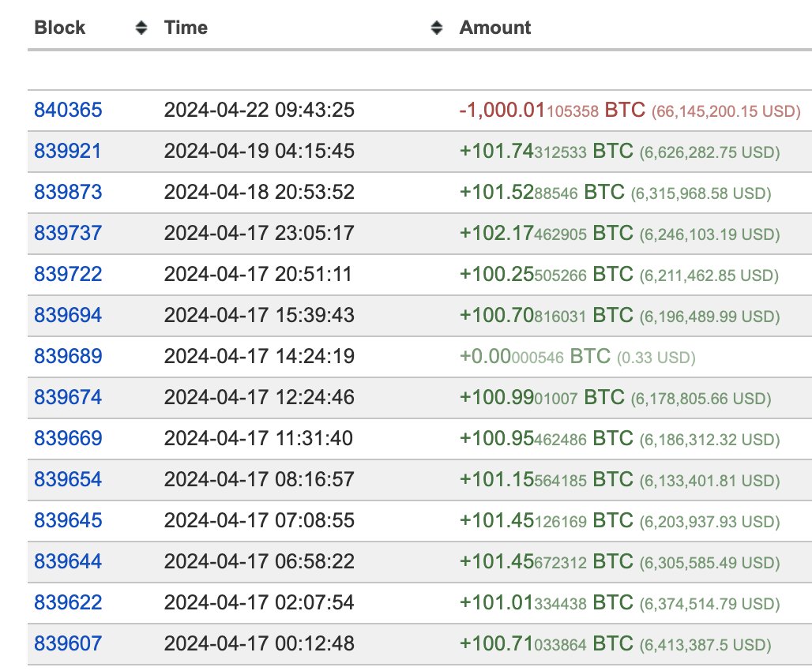The height and width of the screenshot is (671, 812).
Task: Click the up arrow of the Time sorter
Action: [436, 22]
